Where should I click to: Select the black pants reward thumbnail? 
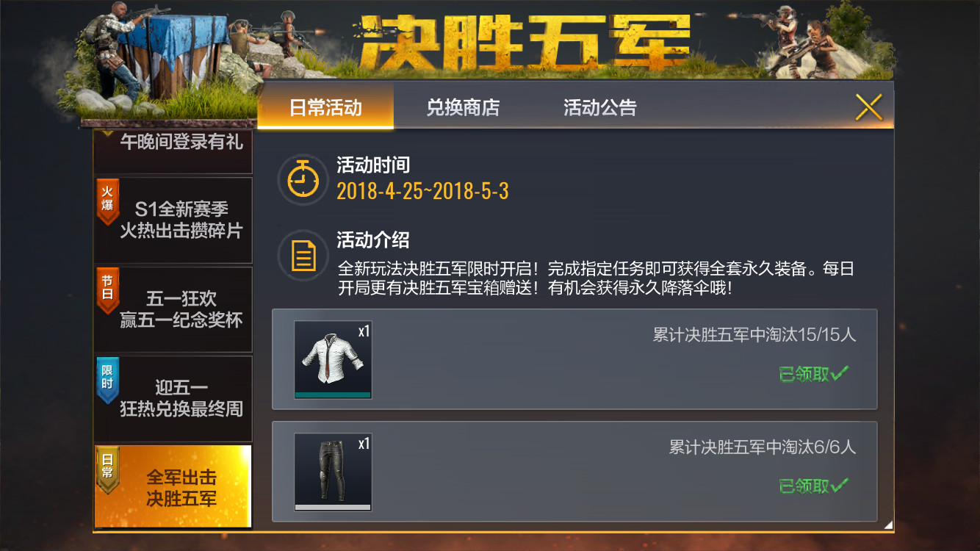click(333, 472)
